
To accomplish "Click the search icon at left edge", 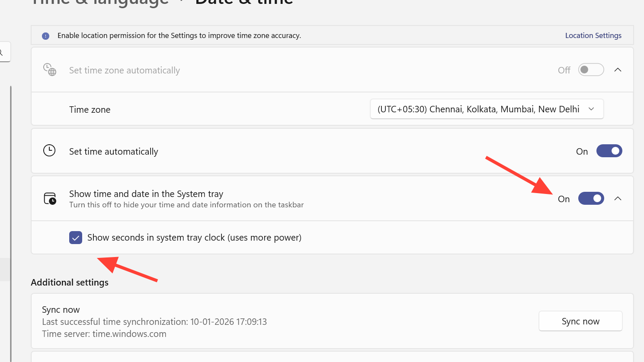I will tap(2, 53).
